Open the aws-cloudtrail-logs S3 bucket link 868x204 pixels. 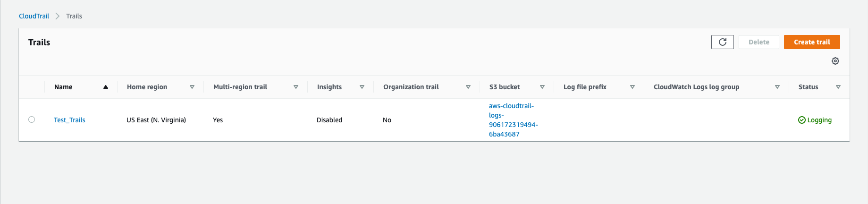coord(513,120)
